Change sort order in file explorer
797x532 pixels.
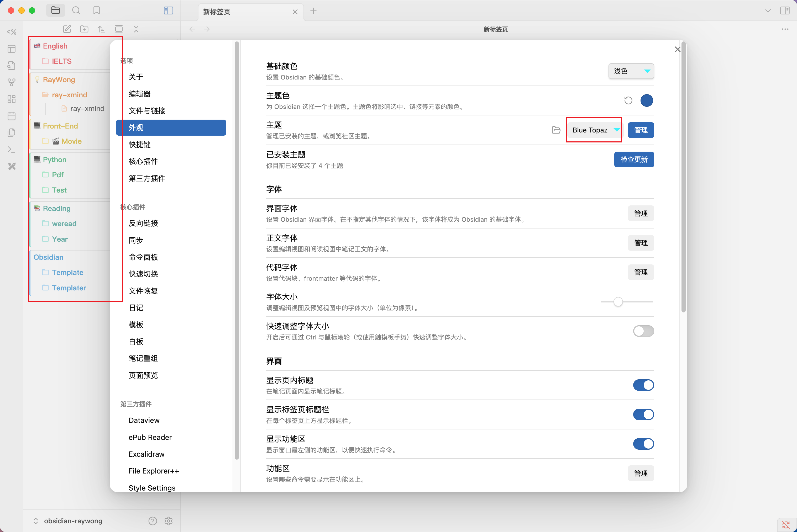[102, 29]
